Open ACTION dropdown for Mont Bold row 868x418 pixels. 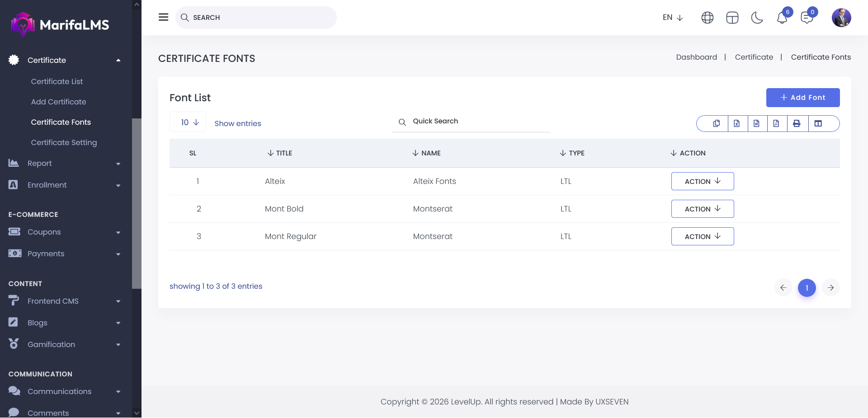coord(702,209)
